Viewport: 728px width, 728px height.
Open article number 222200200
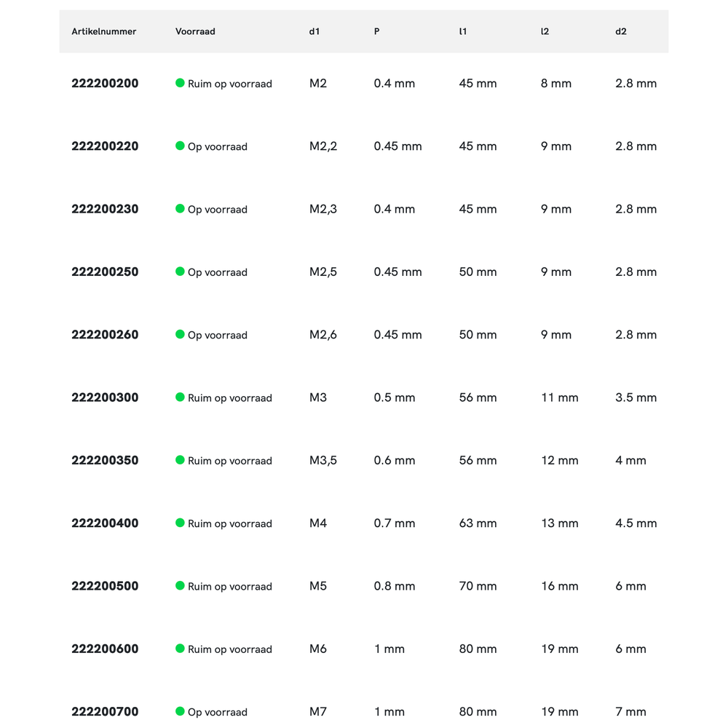click(105, 84)
